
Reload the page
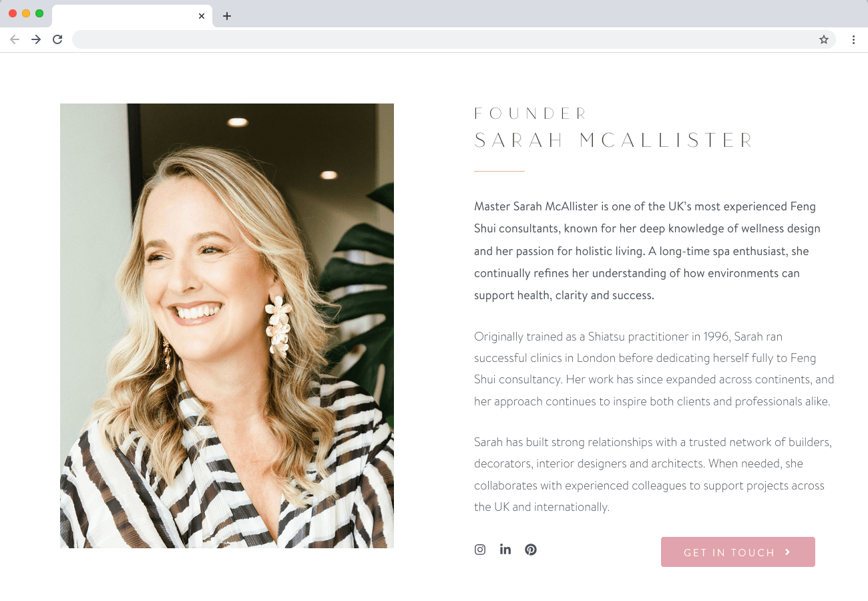(x=57, y=39)
